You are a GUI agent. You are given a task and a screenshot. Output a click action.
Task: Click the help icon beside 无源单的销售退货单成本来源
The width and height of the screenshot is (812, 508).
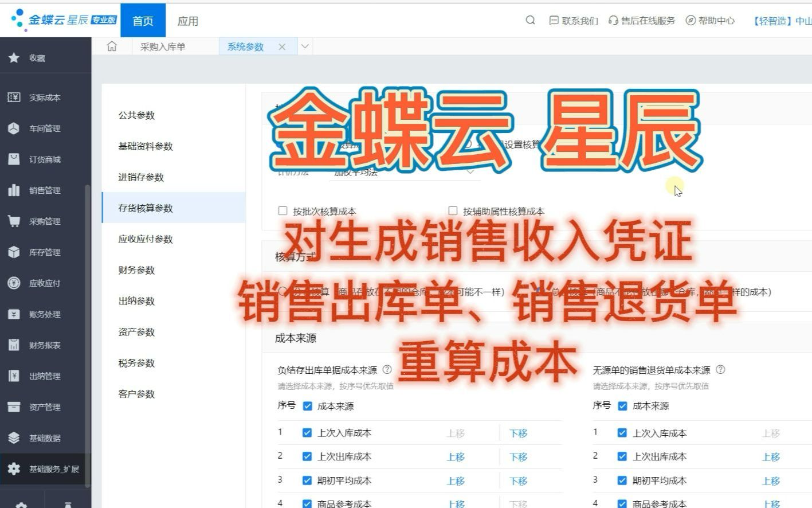[x=721, y=370]
